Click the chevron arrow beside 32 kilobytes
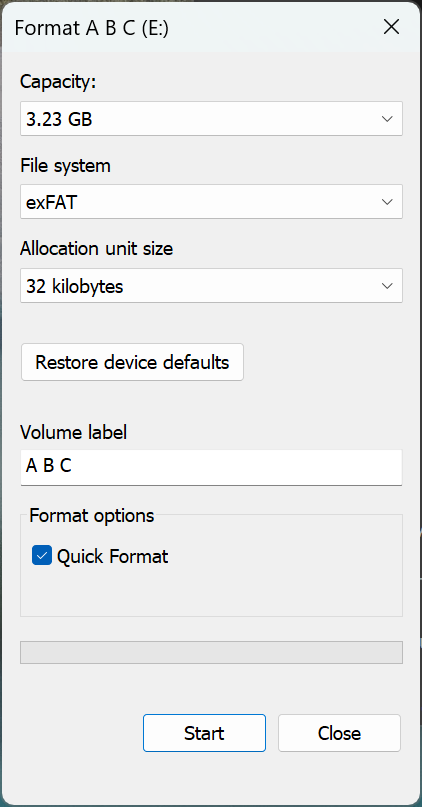The width and height of the screenshot is (422, 807). point(387,286)
